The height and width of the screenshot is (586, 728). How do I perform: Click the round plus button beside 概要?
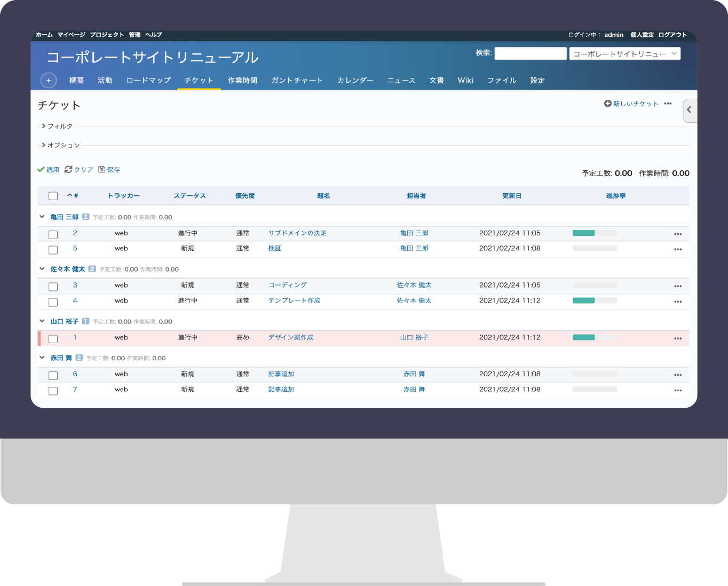coord(49,80)
